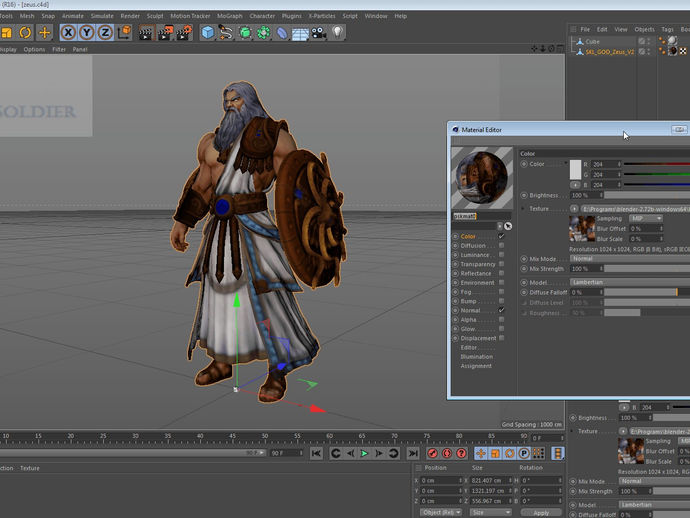Add a Cube primitive object
The width and height of the screenshot is (690, 518).
tap(207, 33)
